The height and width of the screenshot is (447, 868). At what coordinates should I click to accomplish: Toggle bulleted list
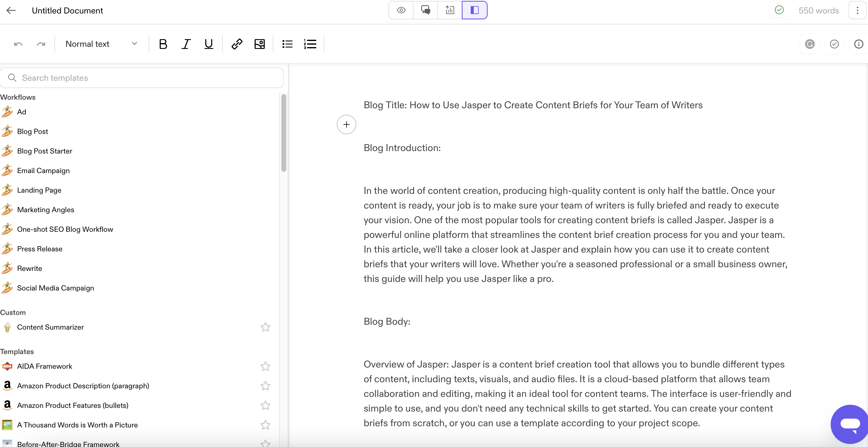(x=287, y=44)
